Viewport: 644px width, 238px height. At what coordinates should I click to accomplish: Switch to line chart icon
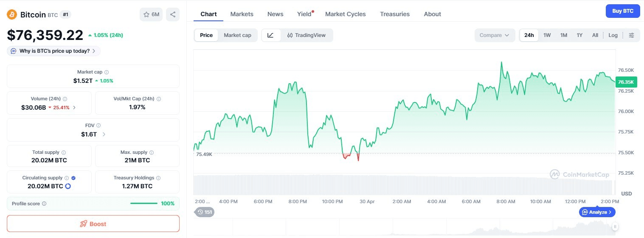[x=271, y=35]
